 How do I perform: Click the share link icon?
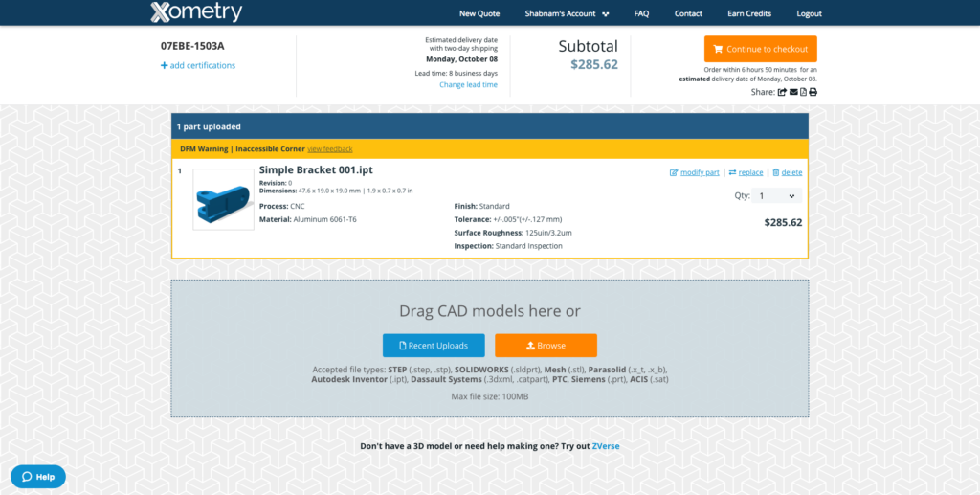coord(782,92)
